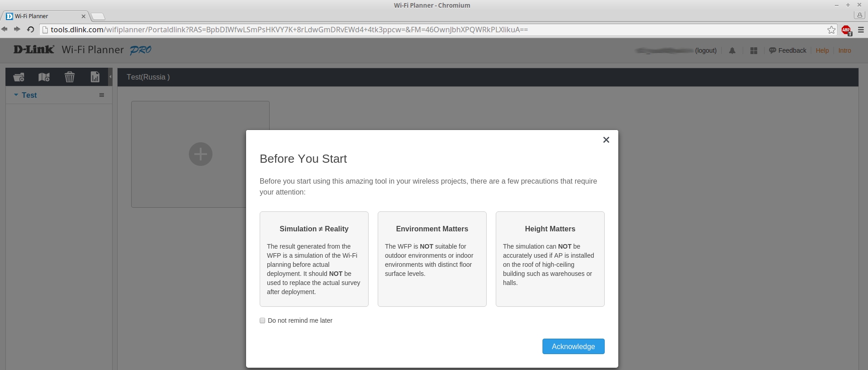Click the Adblock Plus extension icon

[x=846, y=30]
